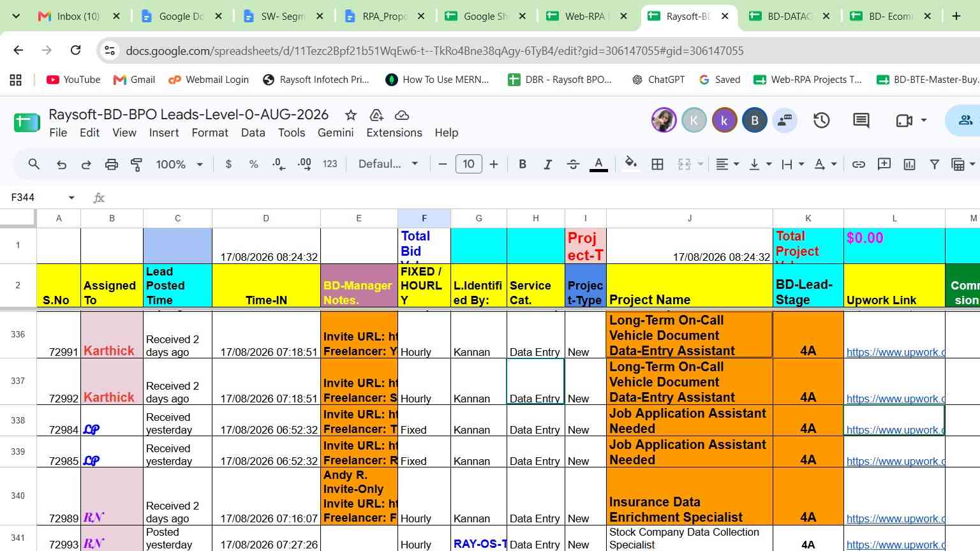Screen dimensions: 980x551
Task: Click the Print icon in toolbar
Action: 111,165
